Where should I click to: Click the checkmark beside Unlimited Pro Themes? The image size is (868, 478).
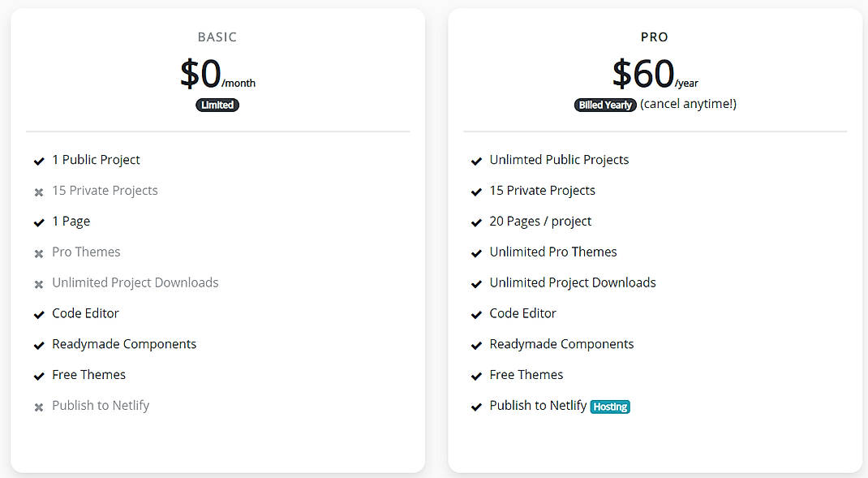click(476, 253)
